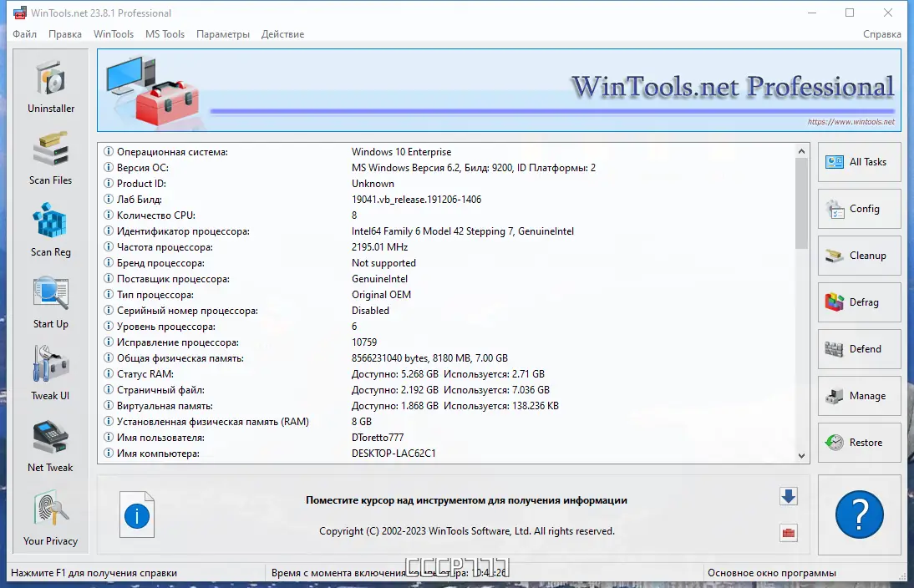The image size is (914, 588).
Task: Select the DESKTOP-LAC62C1 computer name
Action: pos(394,453)
